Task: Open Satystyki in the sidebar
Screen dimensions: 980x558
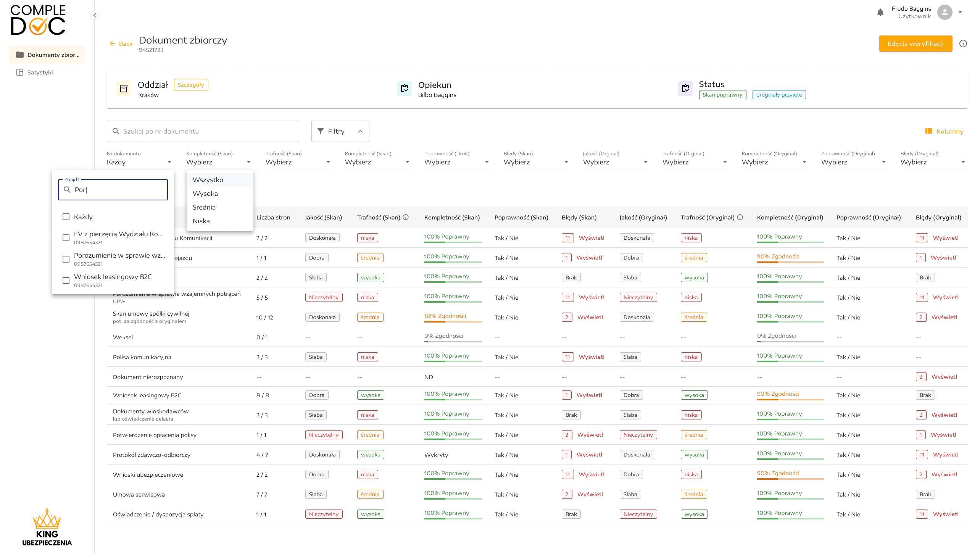Action: (x=40, y=73)
